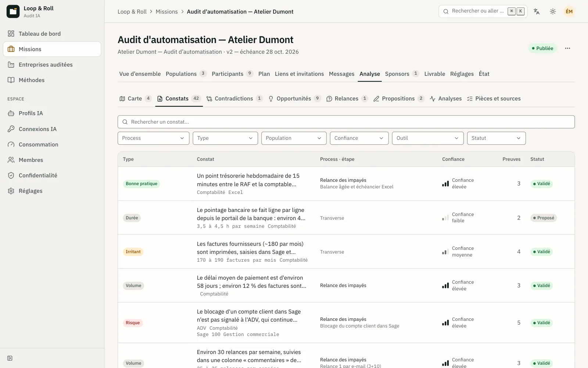Open the Pièces et sources sub-tab
This screenshot has width=588, height=368.
[x=494, y=99]
